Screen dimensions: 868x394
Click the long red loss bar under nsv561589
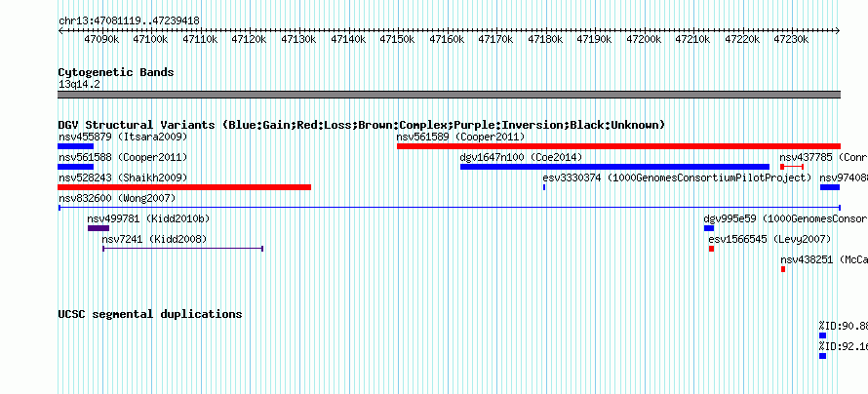618,146
